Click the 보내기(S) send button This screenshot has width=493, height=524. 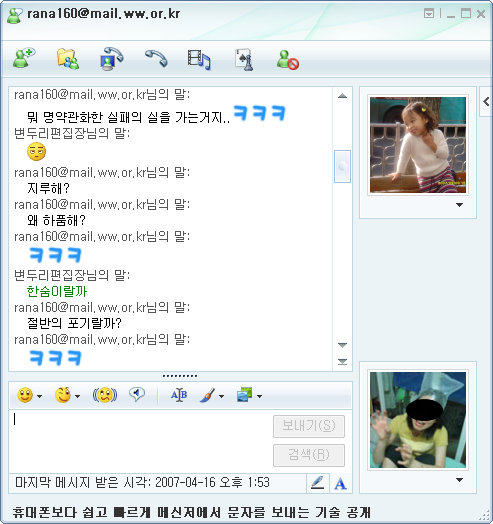pyautogui.click(x=309, y=426)
